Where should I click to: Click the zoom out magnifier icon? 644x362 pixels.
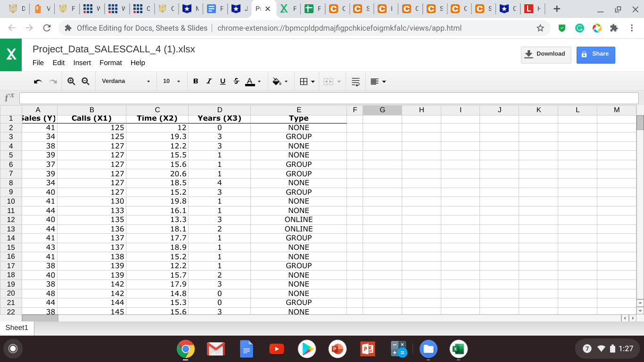coord(85,81)
